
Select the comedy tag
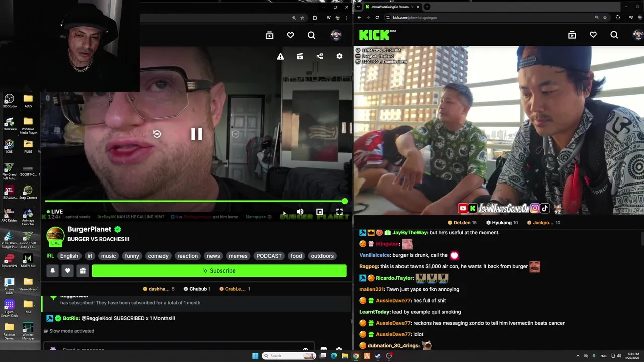pos(158,256)
